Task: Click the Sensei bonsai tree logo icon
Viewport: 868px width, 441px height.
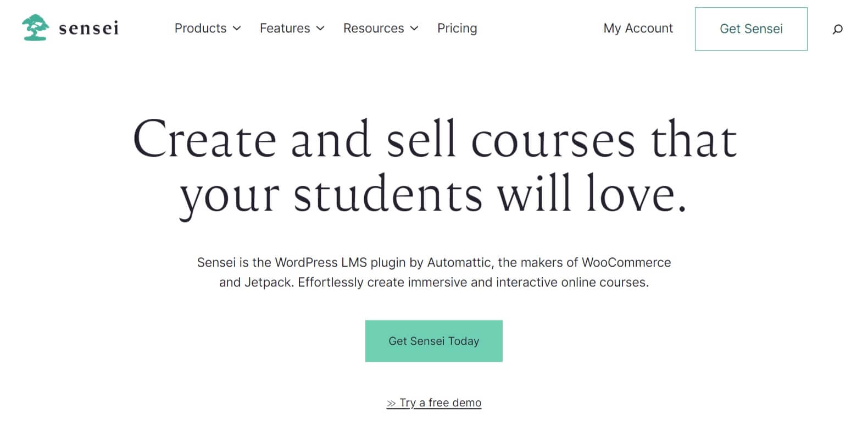Action: click(x=35, y=27)
